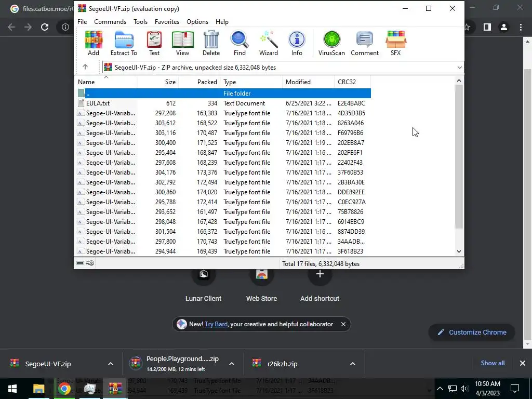532x399 pixels.
Task: Sort the list by Packed column
Action: 199,82
